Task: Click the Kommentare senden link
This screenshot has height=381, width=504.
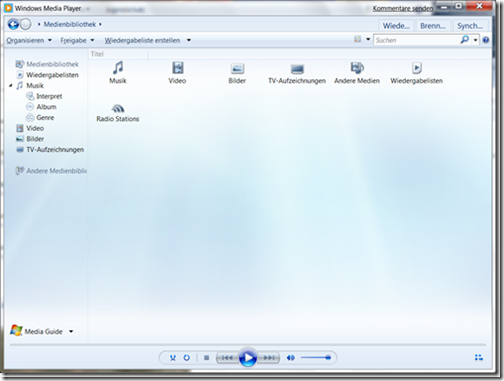Action: (403, 8)
